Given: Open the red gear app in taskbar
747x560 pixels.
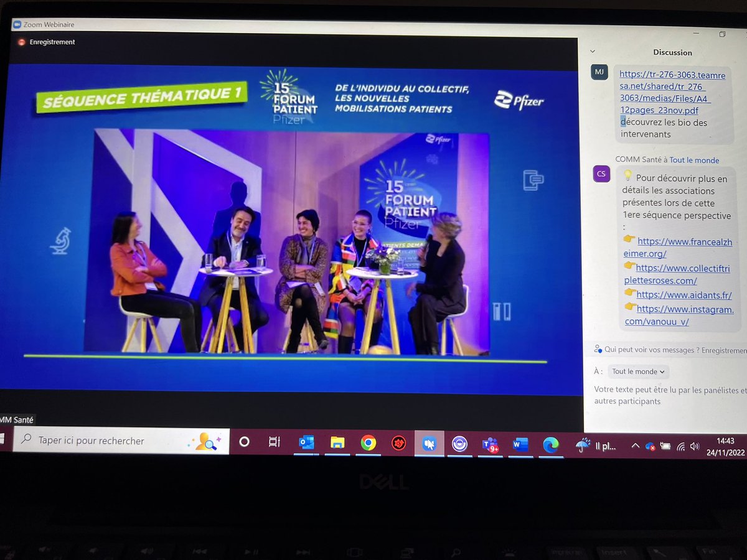Looking at the screenshot, I should tap(398, 444).
